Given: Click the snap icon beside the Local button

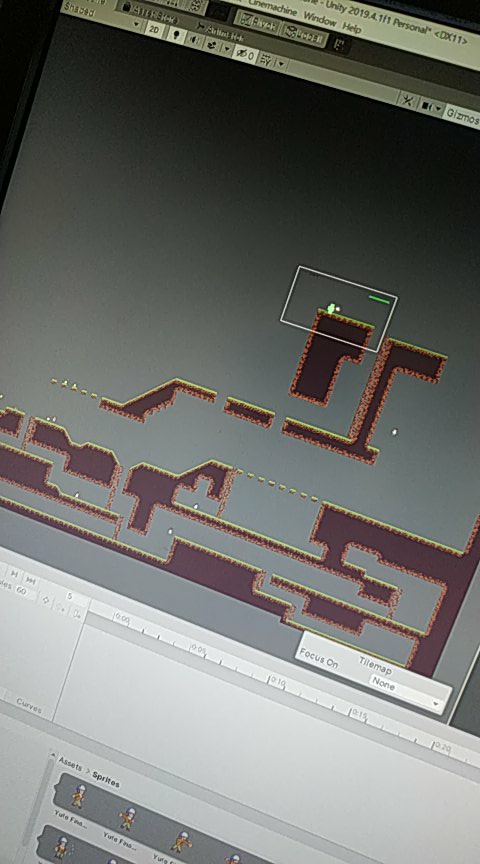Looking at the screenshot, I should click(x=339, y=44).
